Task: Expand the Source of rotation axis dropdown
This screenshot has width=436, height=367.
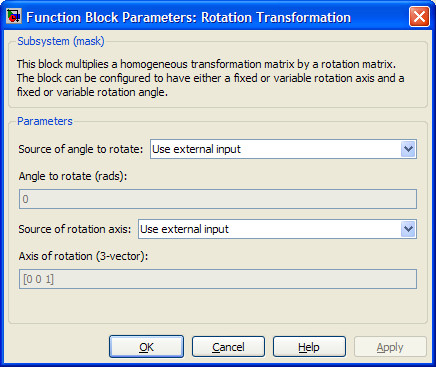Action: (x=277, y=229)
